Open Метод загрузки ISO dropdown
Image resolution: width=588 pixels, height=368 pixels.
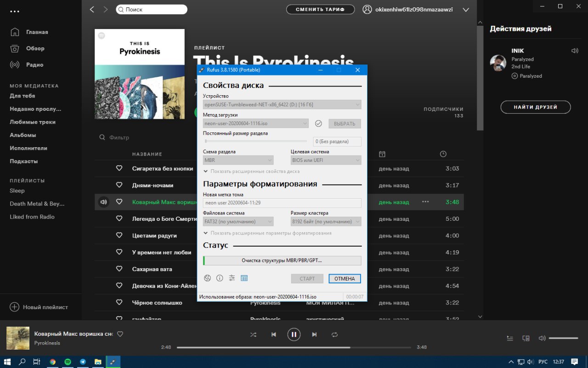click(256, 123)
